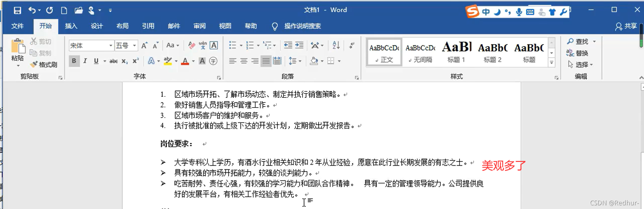
Task: Activate the 格式刷 format painter
Action: pos(44,65)
